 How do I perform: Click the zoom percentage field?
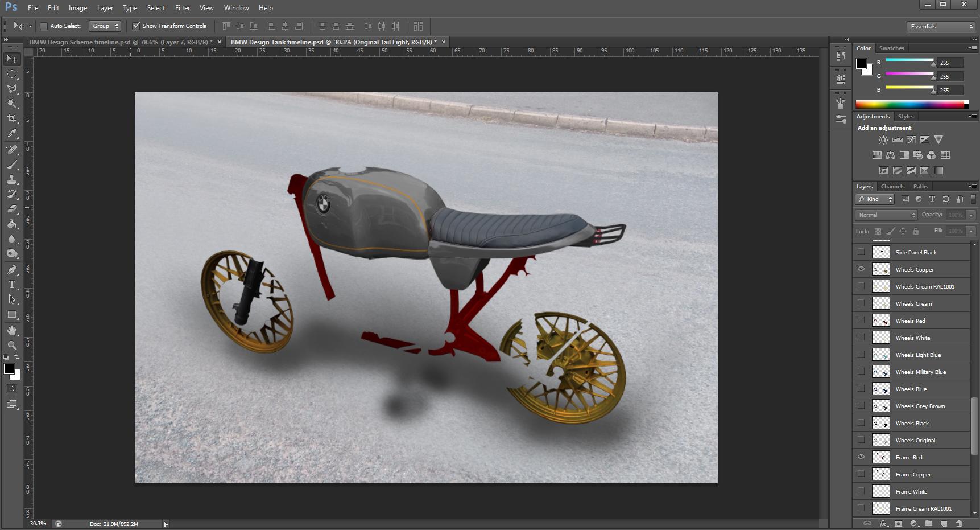coord(38,524)
